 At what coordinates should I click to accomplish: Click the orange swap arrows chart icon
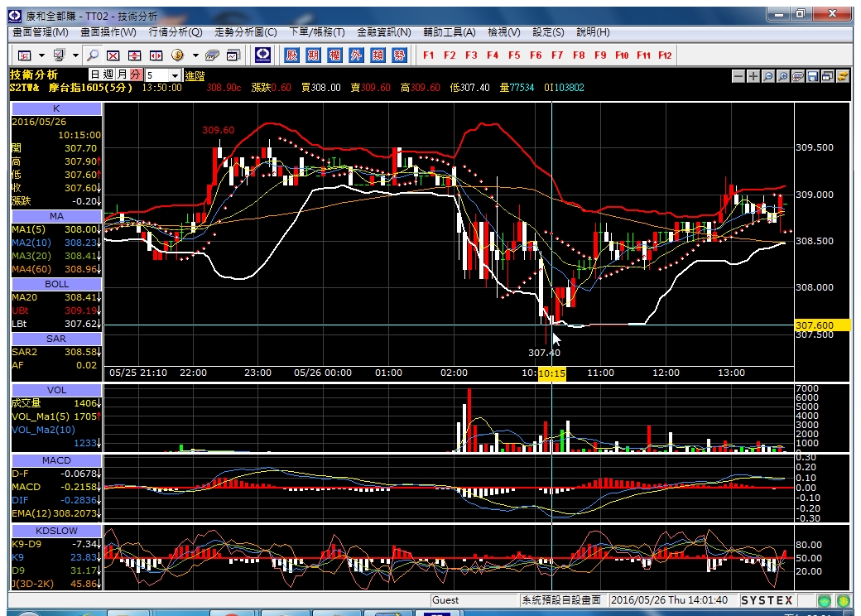pyautogui.click(x=842, y=76)
